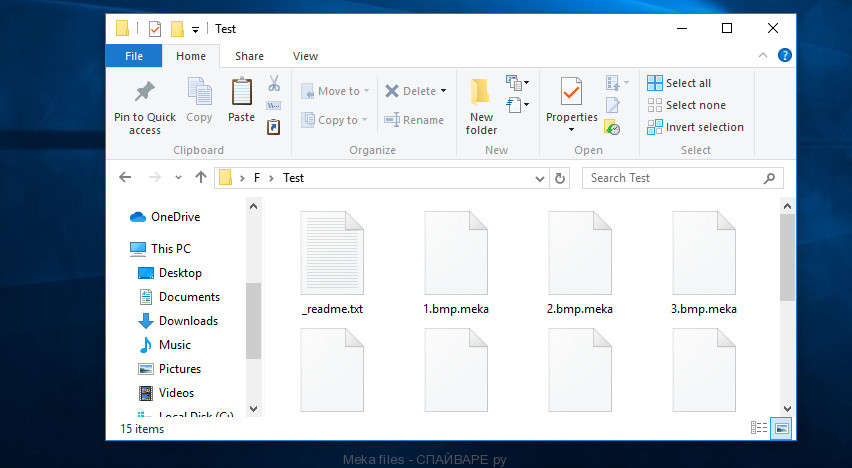
Task: Click the History icon in Open group
Action: pyautogui.click(x=612, y=127)
